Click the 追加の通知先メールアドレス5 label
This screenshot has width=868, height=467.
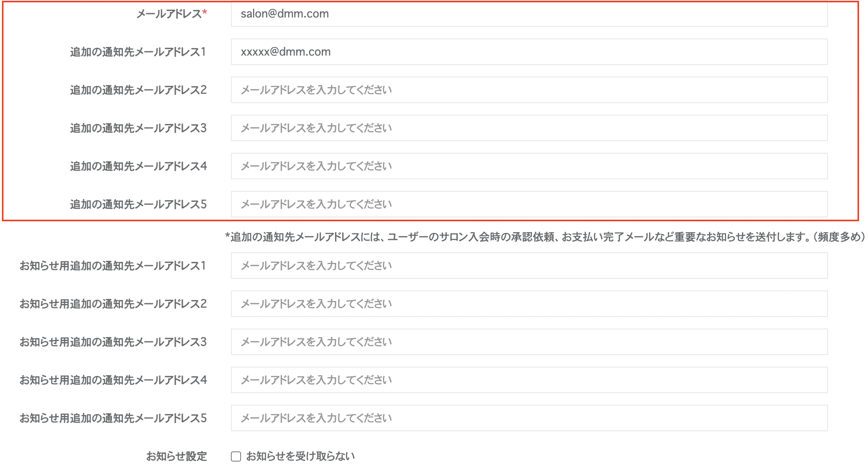click(138, 204)
